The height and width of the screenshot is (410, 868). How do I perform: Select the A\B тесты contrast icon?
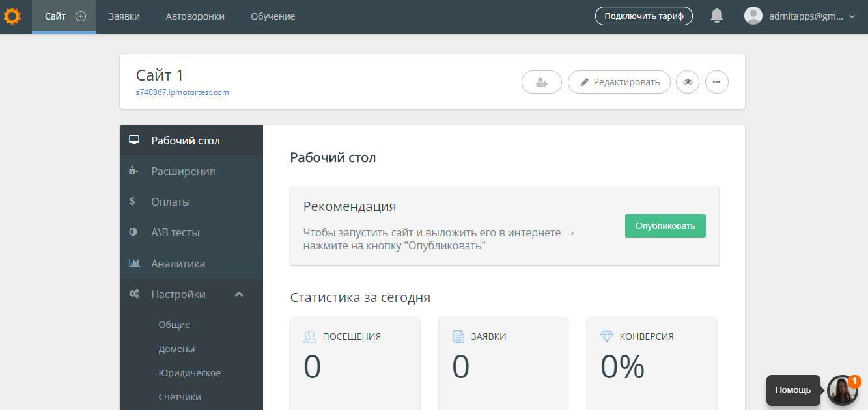click(x=134, y=232)
